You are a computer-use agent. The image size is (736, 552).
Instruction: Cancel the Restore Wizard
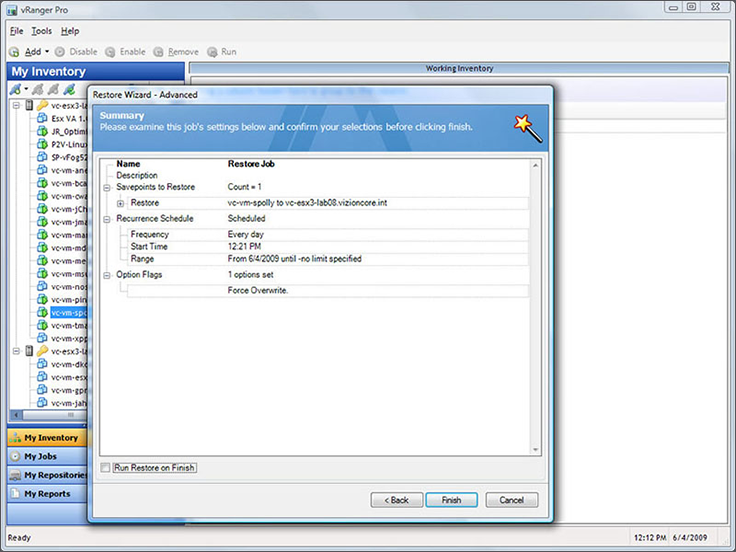(512, 500)
